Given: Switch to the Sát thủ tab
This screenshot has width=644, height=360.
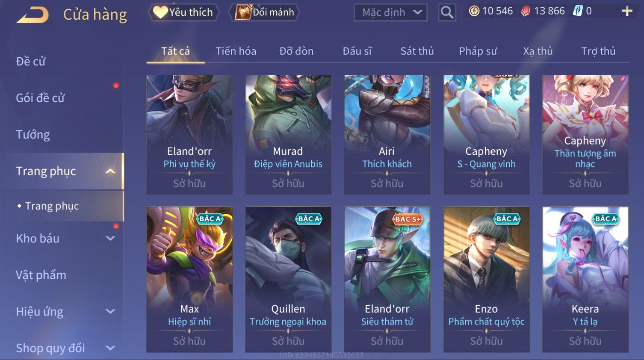Looking at the screenshot, I should pyautogui.click(x=417, y=51).
